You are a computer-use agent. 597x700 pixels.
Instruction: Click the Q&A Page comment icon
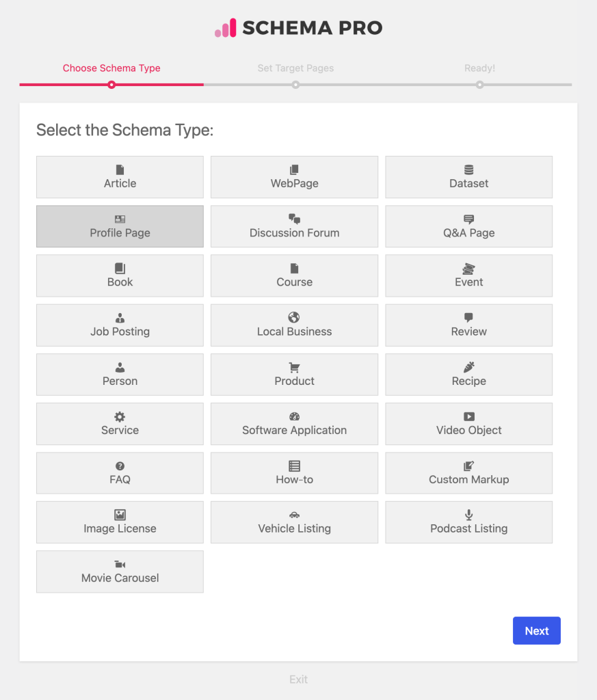point(468,219)
